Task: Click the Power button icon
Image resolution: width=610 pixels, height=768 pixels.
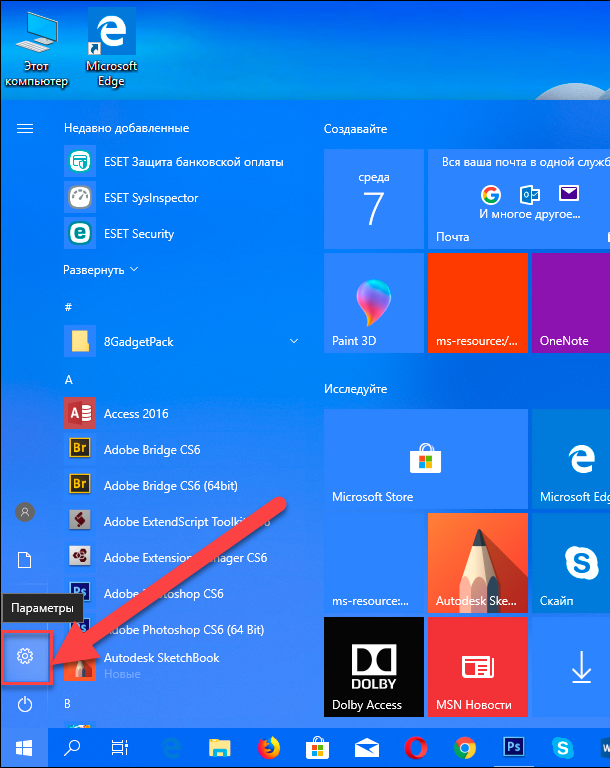Action: 25,705
